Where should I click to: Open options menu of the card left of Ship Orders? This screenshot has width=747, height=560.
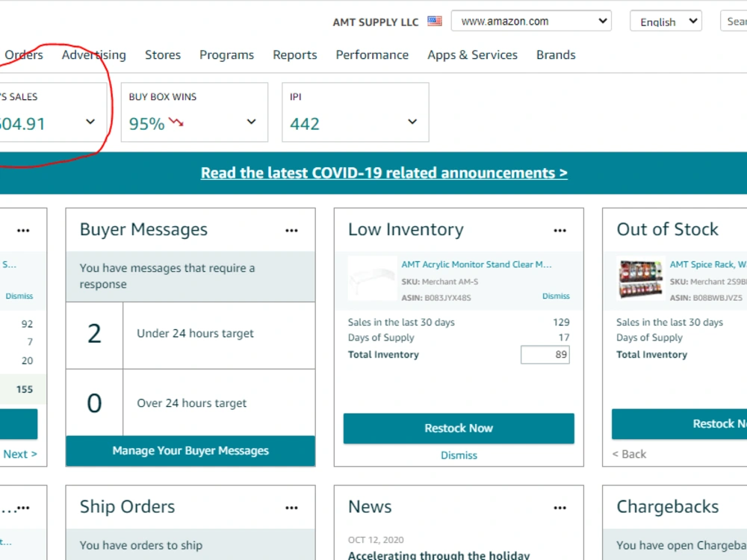point(23,508)
